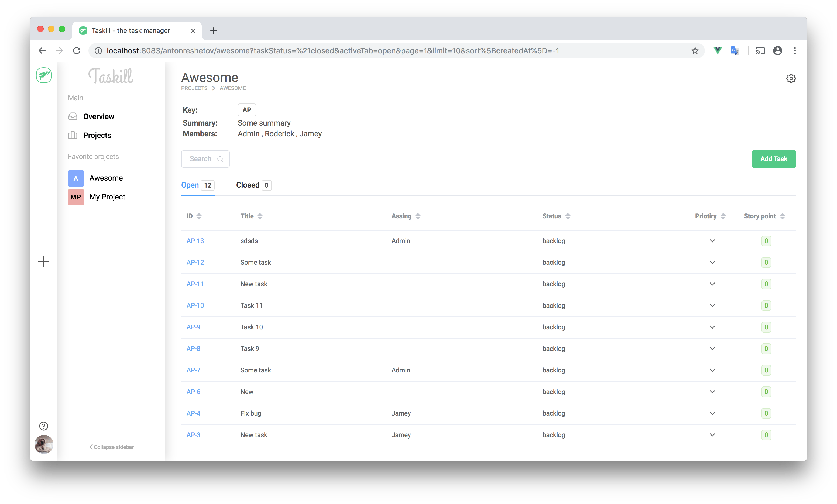Click story point badge for AP-13
Screen dimensions: 837x504
point(766,241)
